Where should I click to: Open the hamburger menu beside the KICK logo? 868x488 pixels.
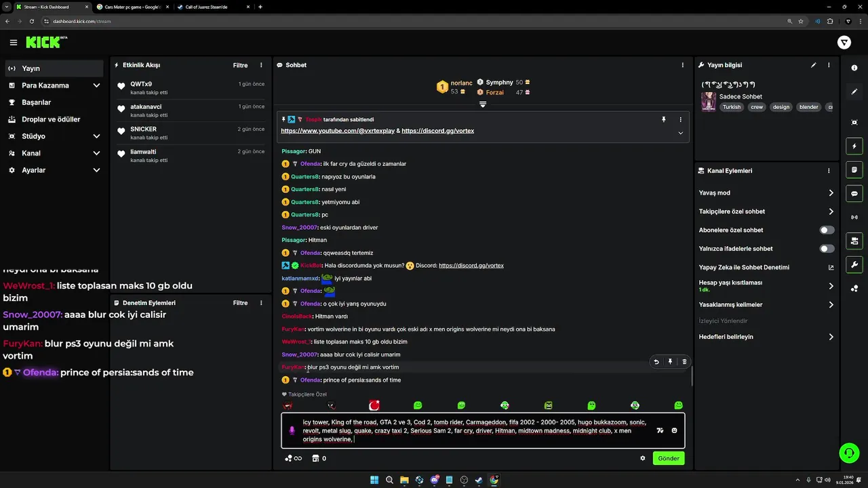(14, 43)
